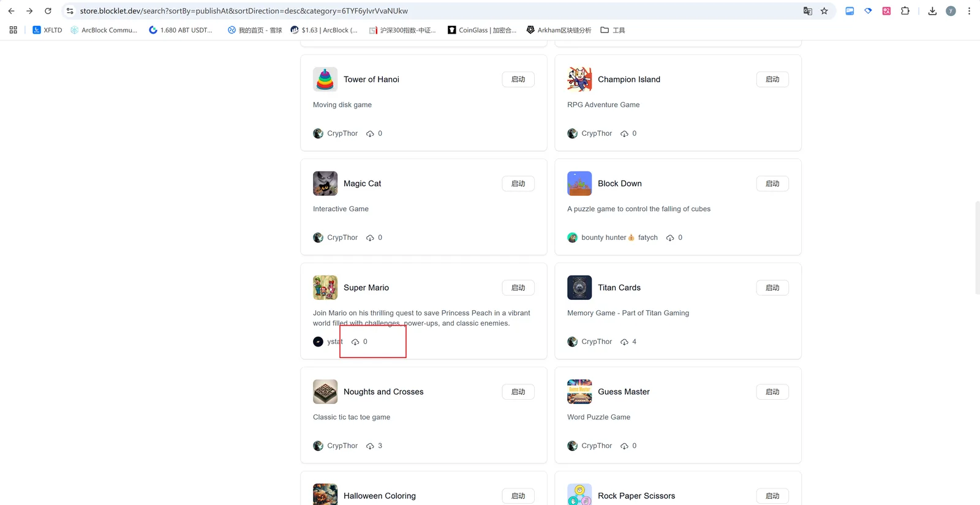The image size is (980, 505).
Task: Launch Rock Paper Scissors with 启动 button
Action: (x=772, y=496)
